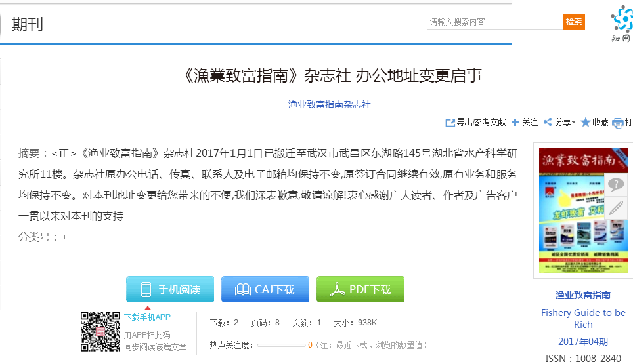Open the Fishery Guide to be Rich link

click(x=583, y=319)
